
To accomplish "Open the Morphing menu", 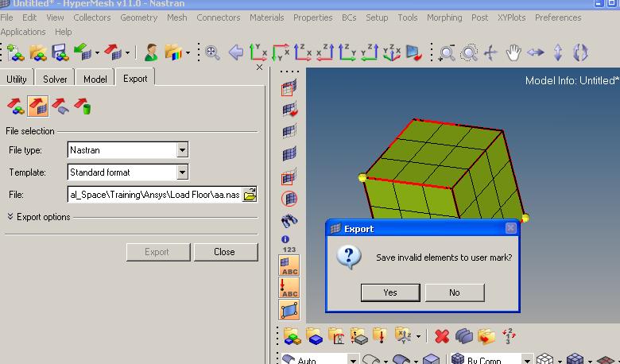I will [444, 17].
